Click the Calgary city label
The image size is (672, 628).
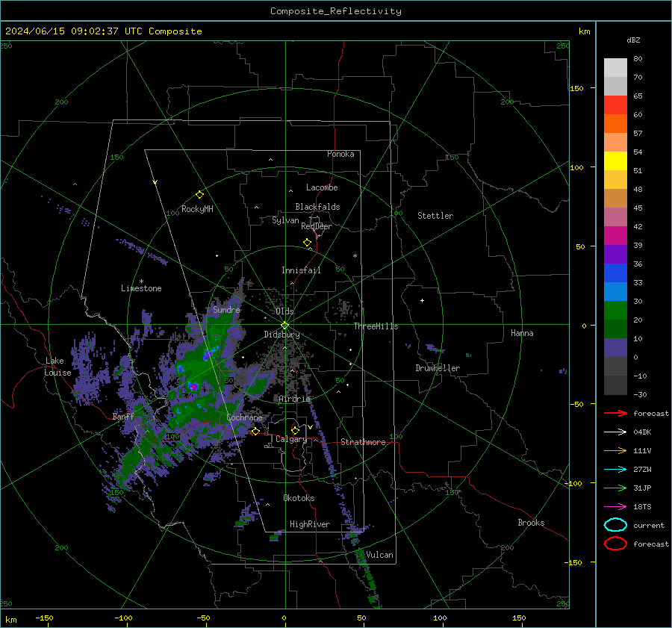[x=291, y=439]
